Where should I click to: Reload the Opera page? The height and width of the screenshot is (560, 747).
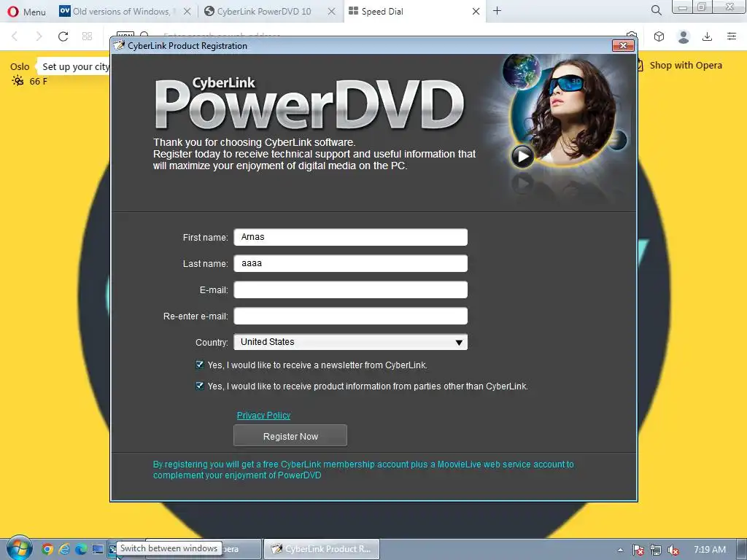pyautogui.click(x=63, y=36)
